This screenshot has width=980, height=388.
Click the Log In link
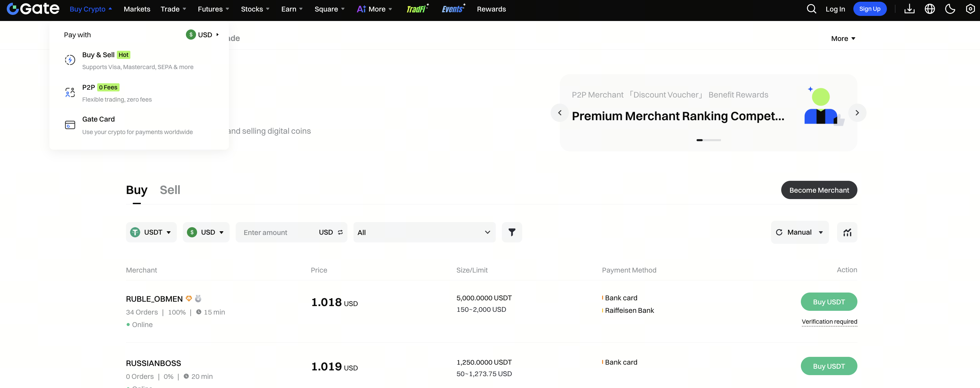click(835, 9)
